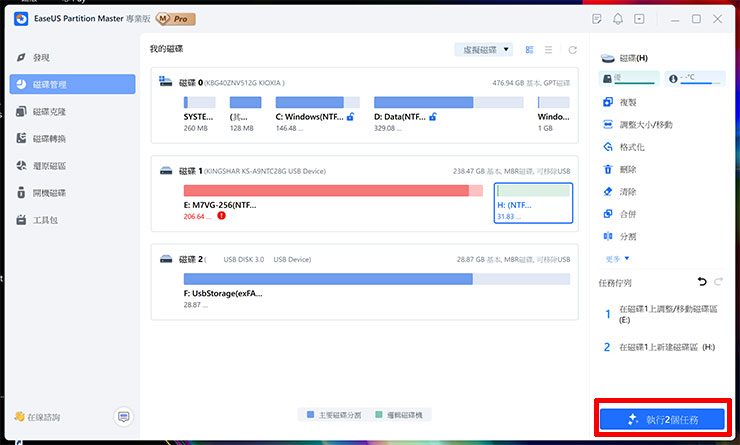This screenshot has width=740, height=445.
Task: Open disk health status indicator
Action: coord(629,78)
